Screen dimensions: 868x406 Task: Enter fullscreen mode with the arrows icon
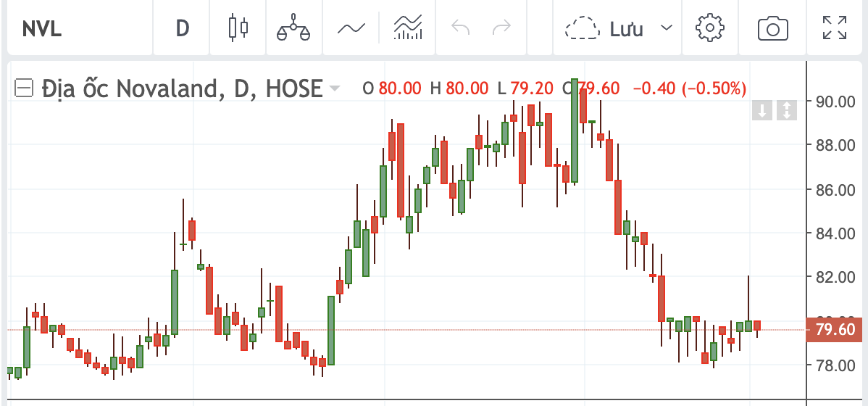[835, 27]
